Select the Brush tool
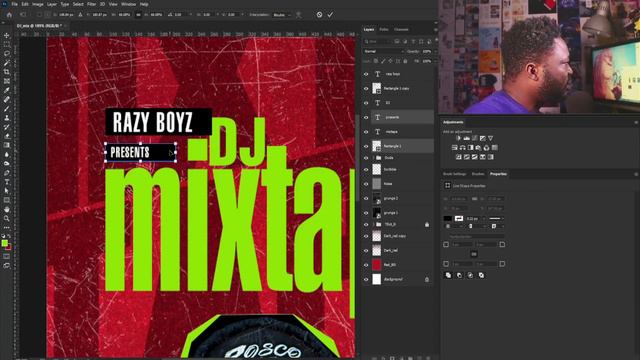Viewport: 640px width, 360px height. point(7,109)
